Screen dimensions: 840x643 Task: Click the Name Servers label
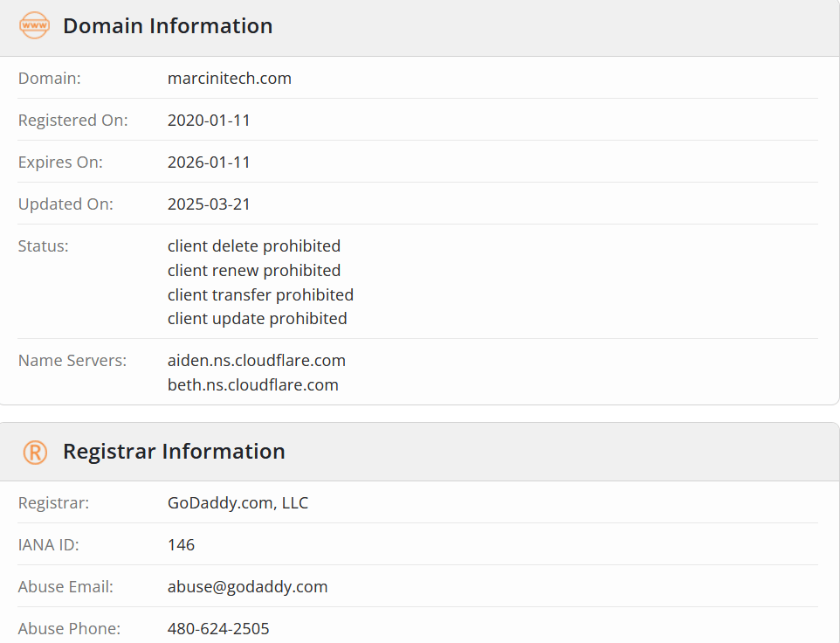[72, 361]
